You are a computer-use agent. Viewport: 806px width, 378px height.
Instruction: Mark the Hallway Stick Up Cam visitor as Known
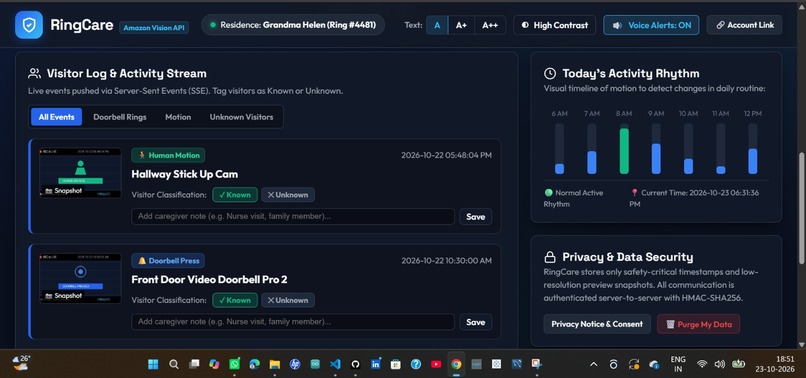[235, 195]
